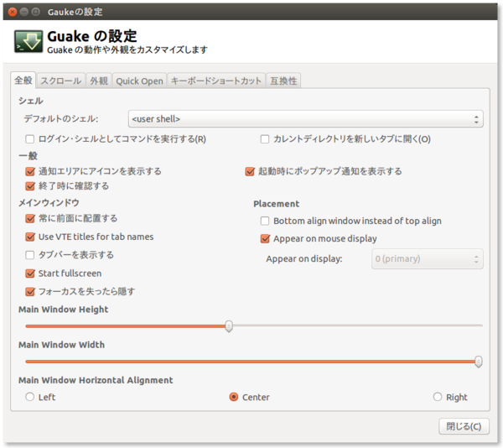Click the Main Window Horizontal Alignment heading

click(x=96, y=380)
